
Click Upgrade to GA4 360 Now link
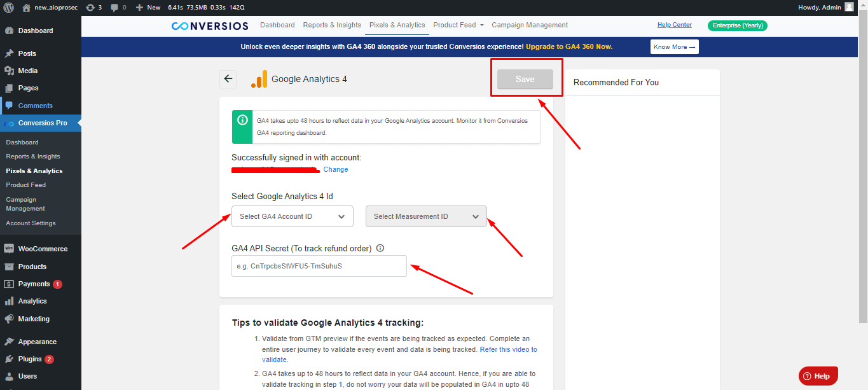[569, 47]
